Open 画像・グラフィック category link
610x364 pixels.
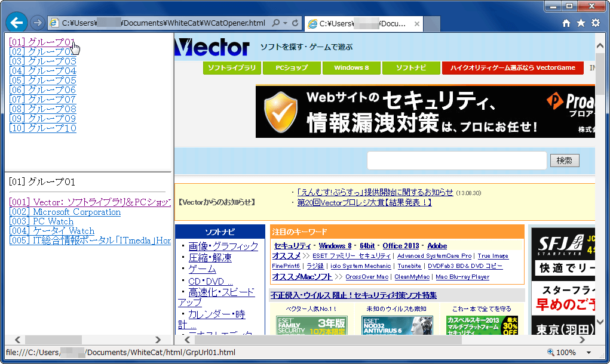(x=223, y=246)
